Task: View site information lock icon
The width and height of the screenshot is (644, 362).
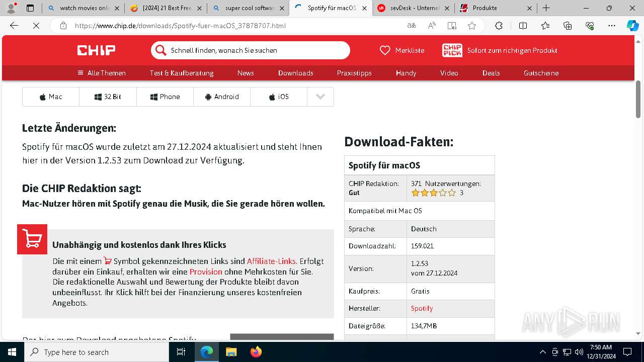Action: coord(63,26)
